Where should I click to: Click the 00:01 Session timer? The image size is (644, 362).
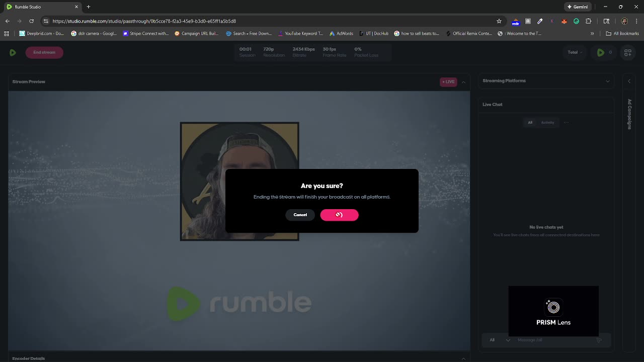247,52
